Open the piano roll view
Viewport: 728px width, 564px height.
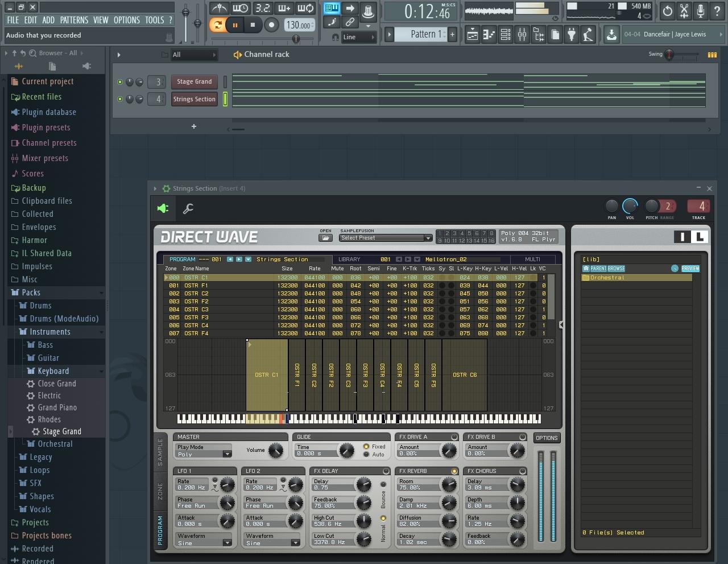(x=489, y=35)
